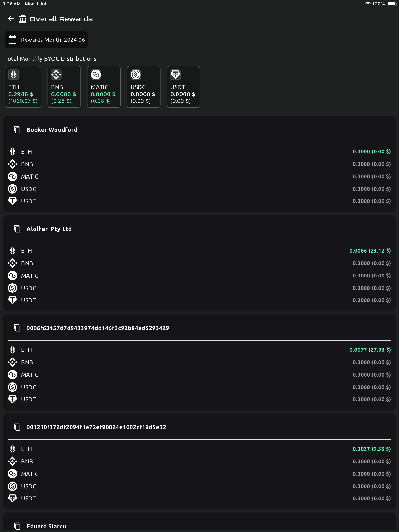
Task: Click the USDT icon in the top summary card
Action: pyautogui.click(x=175, y=75)
